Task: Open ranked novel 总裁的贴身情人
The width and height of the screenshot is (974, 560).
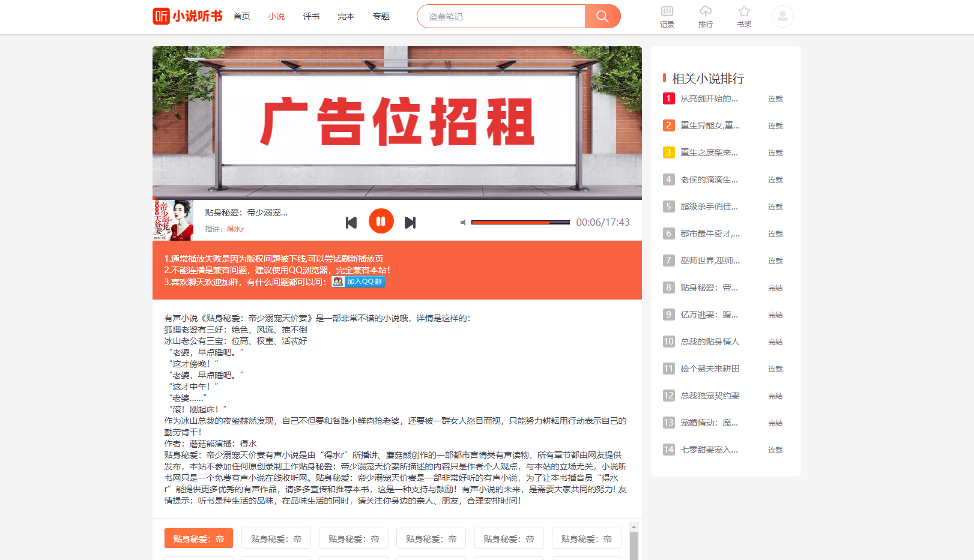Action: click(710, 342)
